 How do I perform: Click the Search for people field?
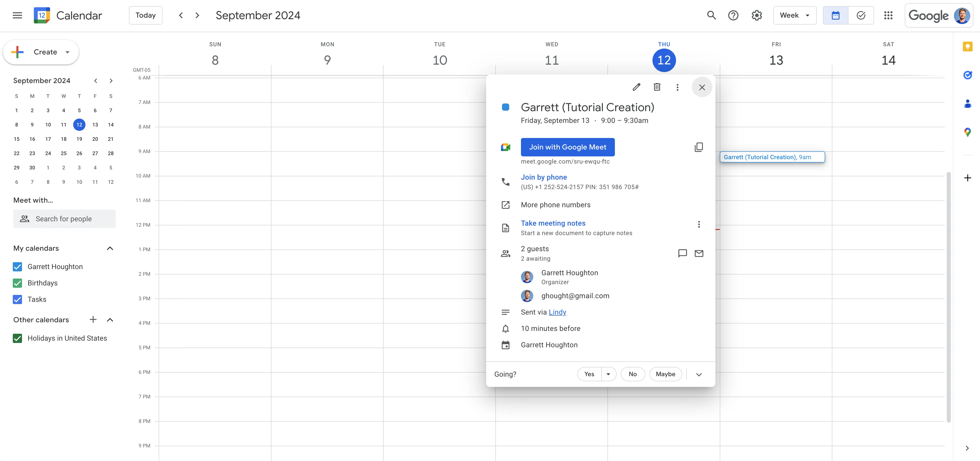tap(64, 219)
